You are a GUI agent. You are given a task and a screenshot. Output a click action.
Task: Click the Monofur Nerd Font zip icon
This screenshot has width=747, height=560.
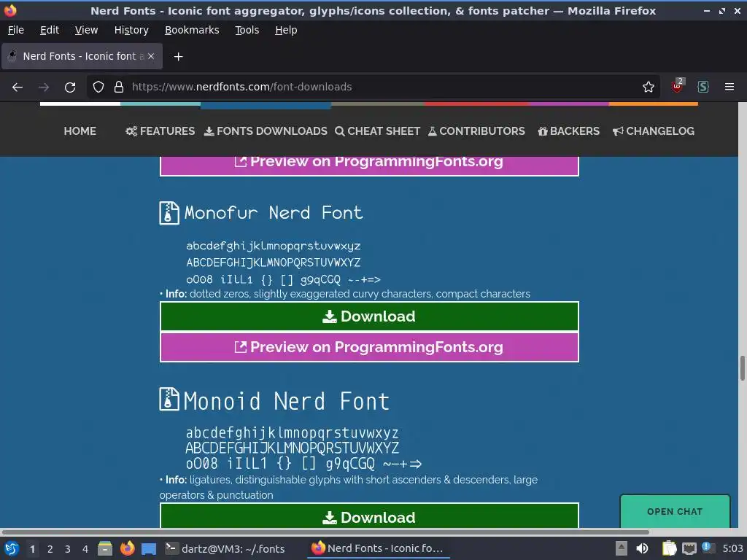169,213
